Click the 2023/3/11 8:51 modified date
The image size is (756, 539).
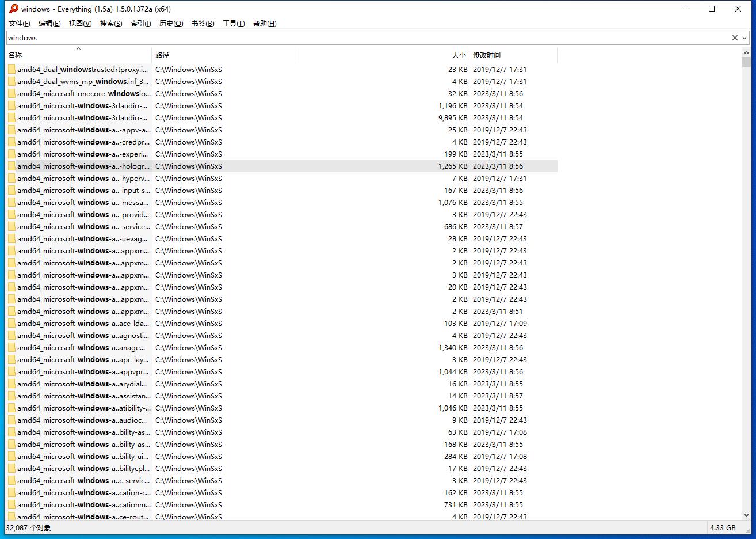click(x=498, y=311)
